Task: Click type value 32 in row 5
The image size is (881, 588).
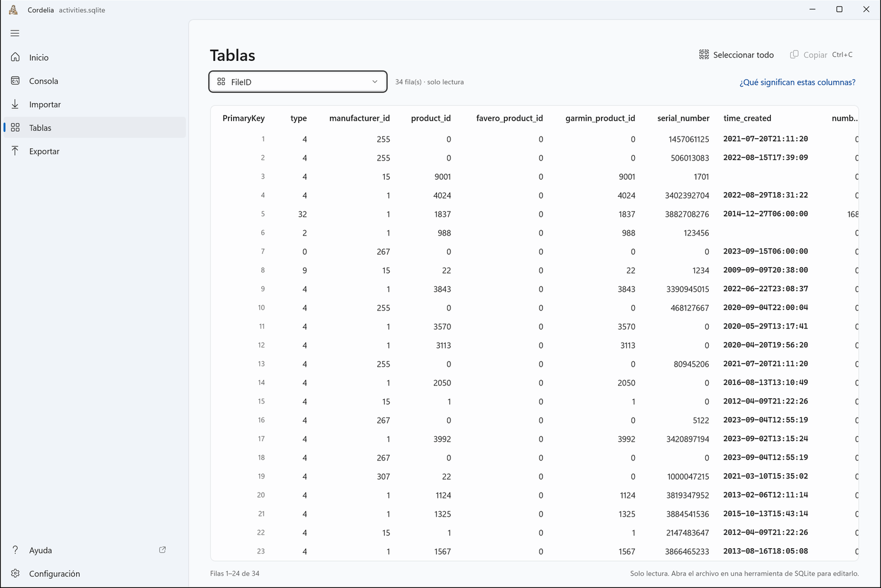Action: [302, 214]
